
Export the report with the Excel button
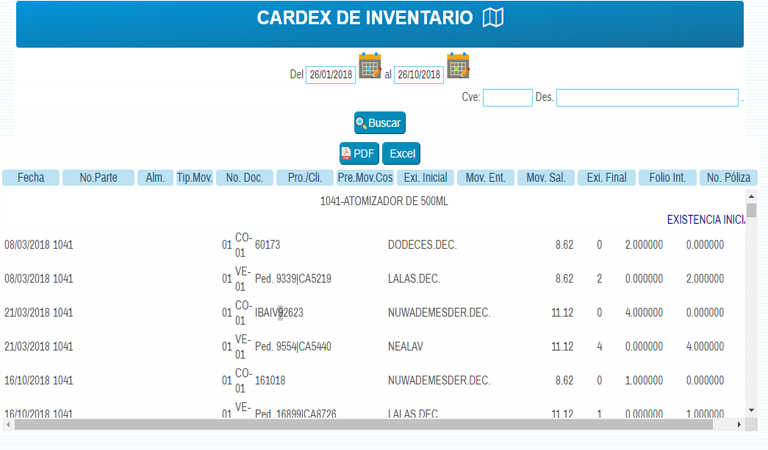pos(401,154)
